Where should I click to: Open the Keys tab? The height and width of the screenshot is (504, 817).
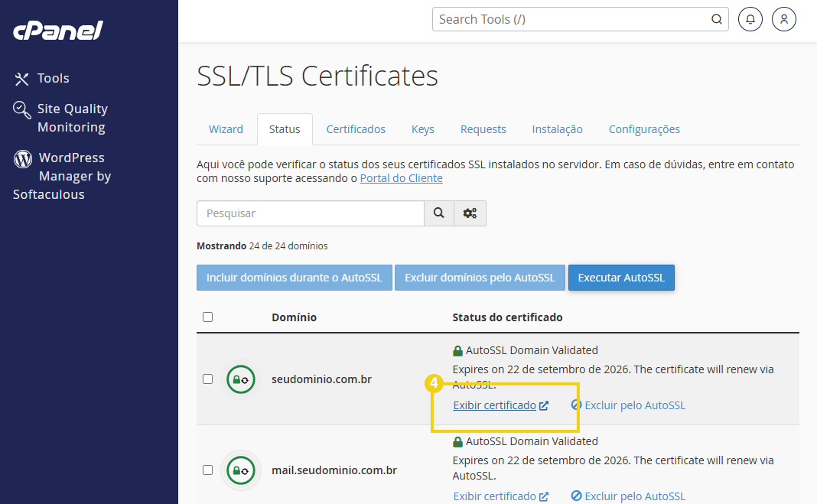422,129
